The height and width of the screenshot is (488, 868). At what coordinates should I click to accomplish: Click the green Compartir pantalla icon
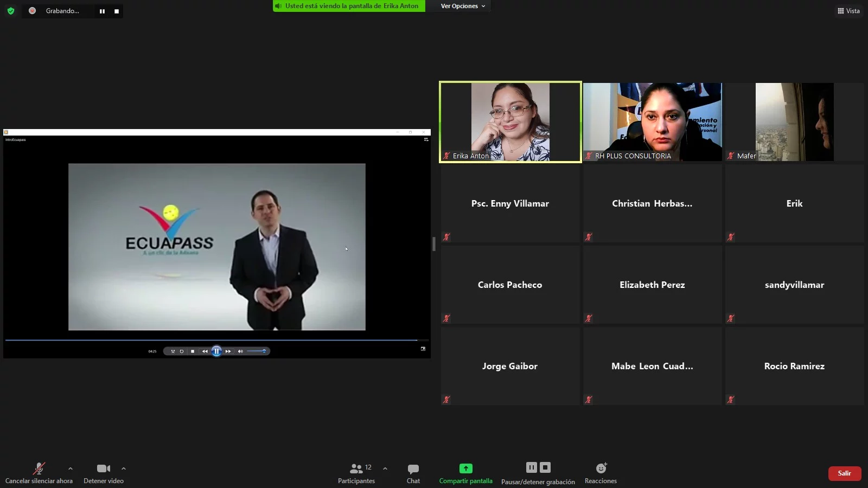point(465,468)
